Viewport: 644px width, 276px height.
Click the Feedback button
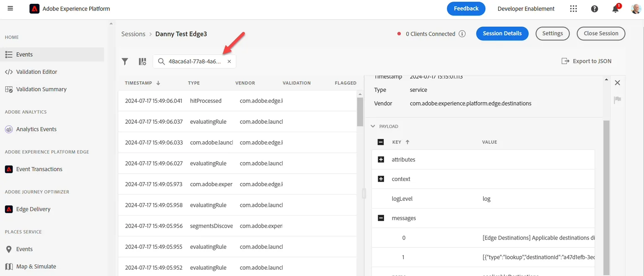(x=466, y=8)
